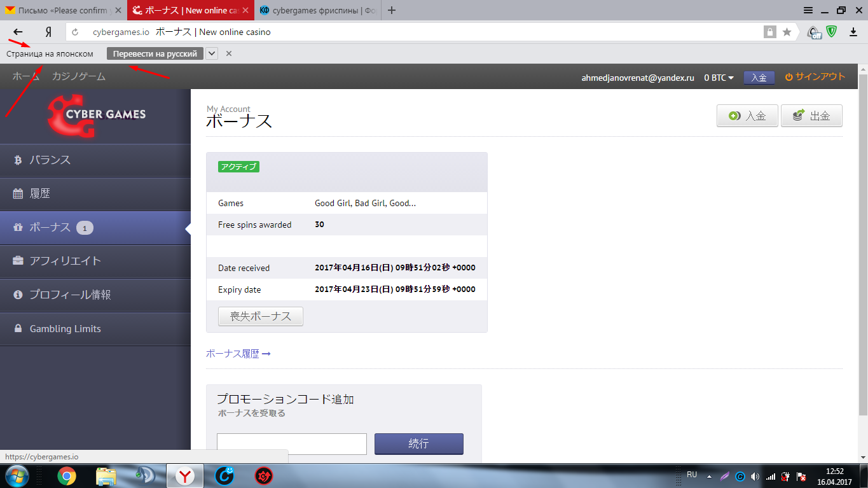Click the Cyber Games logo
This screenshot has width=868, height=488.
[95, 116]
